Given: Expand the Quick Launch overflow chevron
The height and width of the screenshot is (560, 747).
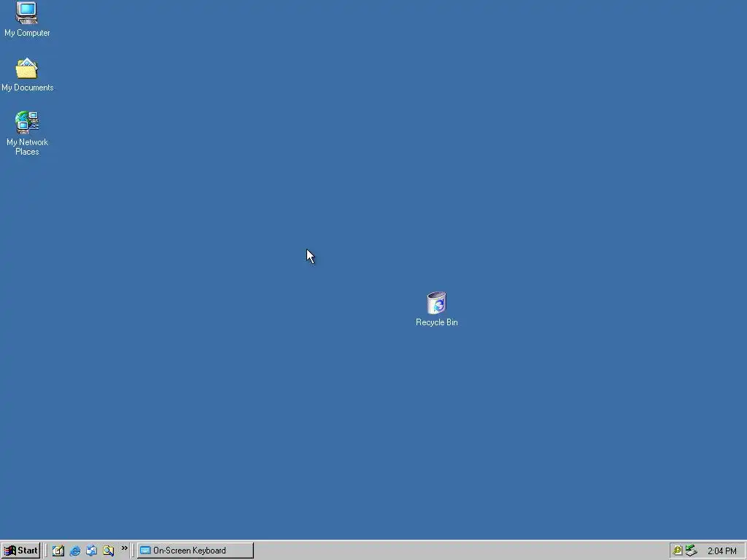Looking at the screenshot, I should click(x=124, y=548).
